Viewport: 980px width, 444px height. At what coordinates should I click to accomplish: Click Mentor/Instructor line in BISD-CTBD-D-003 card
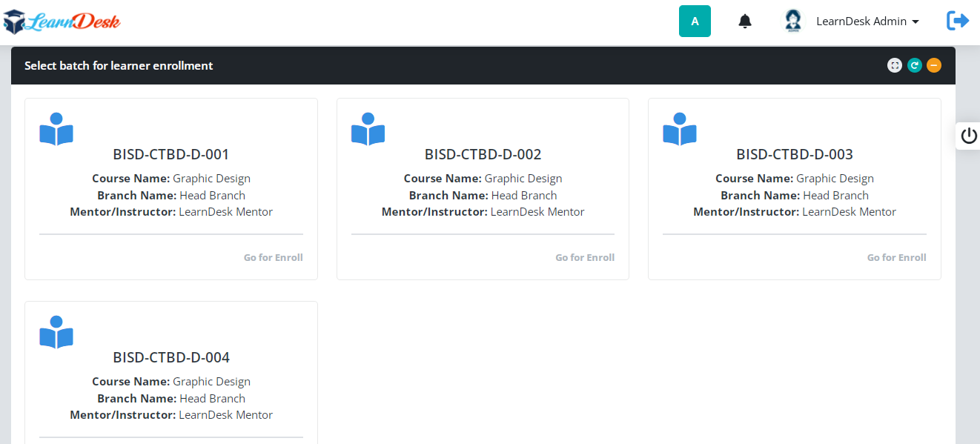pos(795,212)
